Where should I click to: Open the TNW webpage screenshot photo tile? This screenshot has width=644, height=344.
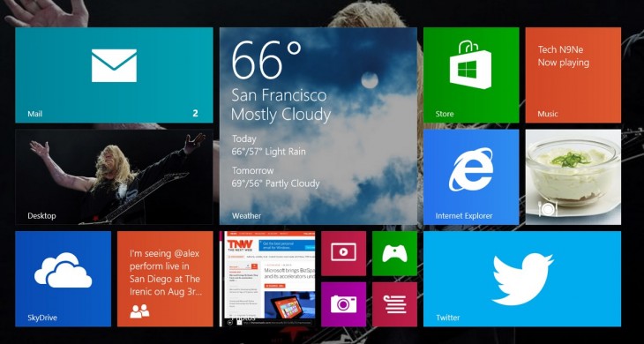pos(267,279)
